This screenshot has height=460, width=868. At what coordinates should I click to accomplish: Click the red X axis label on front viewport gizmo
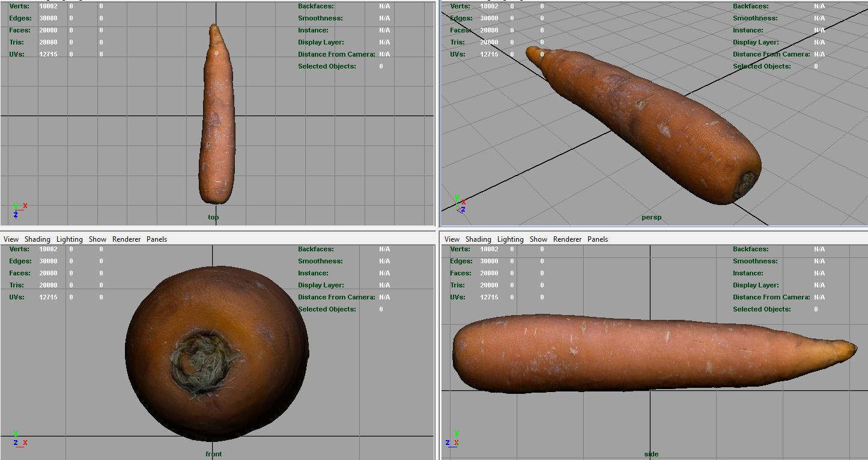coord(26,442)
